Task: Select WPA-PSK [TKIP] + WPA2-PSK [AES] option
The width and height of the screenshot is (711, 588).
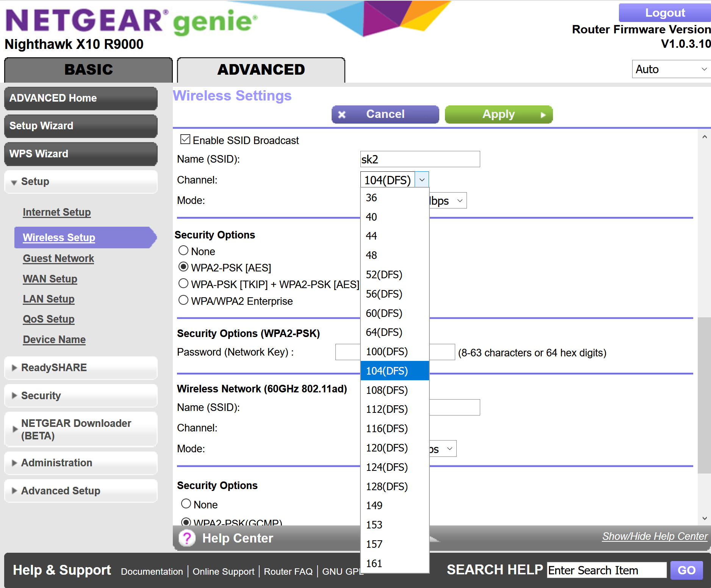Action: point(183,283)
